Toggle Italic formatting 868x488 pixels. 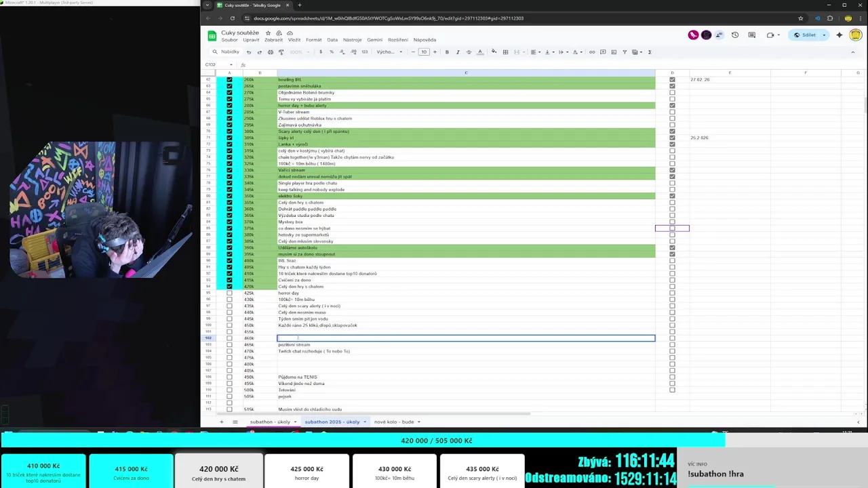tap(458, 52)
